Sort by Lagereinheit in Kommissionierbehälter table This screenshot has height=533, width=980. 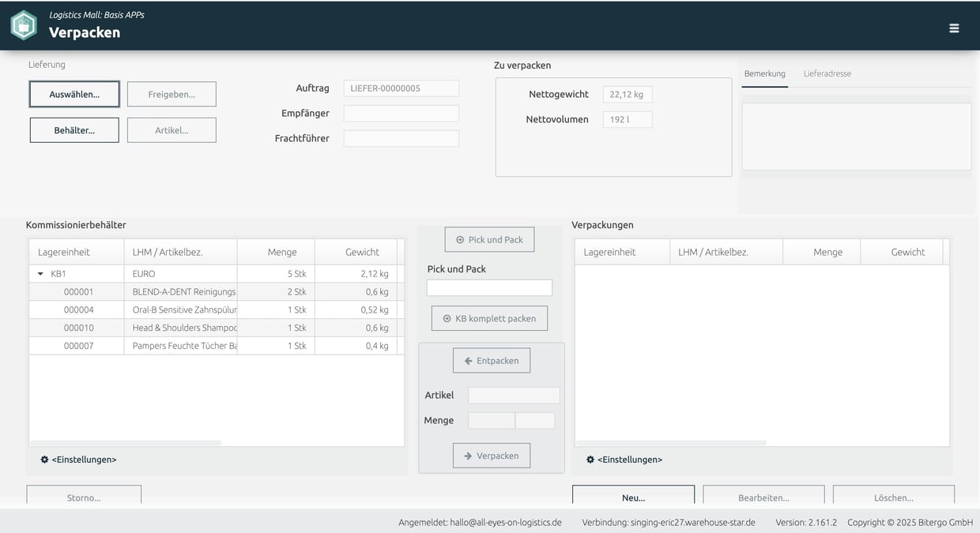(77, 252)
